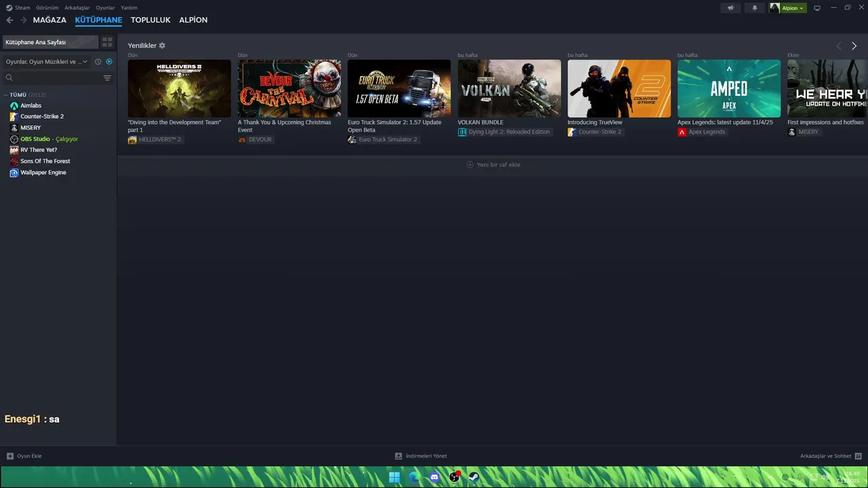Select the KÜTÜPHANE tab

tap(98, 20)
